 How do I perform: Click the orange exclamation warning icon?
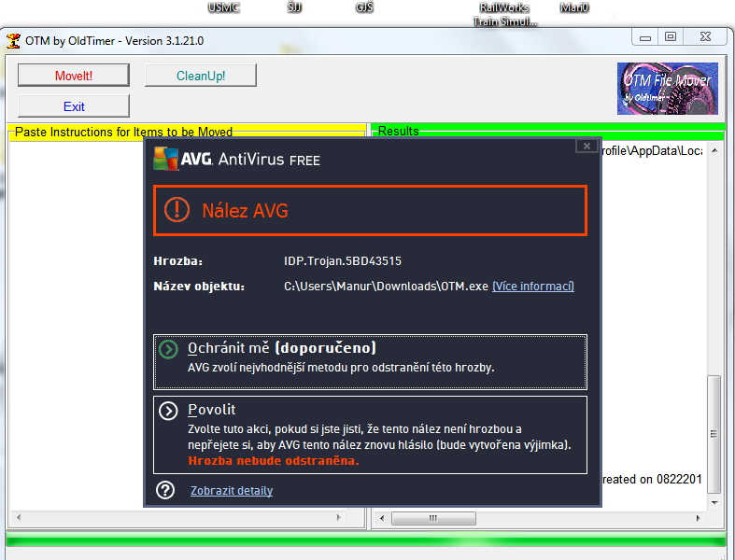tap(177, 210)
